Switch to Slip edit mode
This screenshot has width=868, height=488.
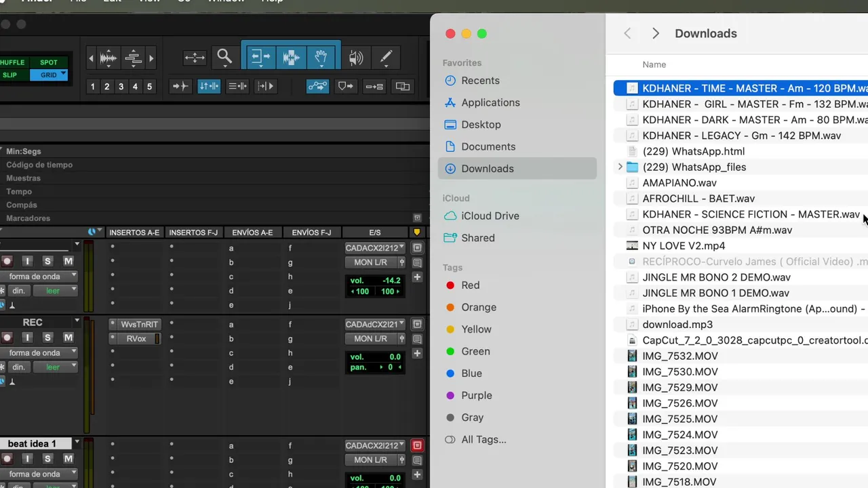click(x=12, y=75)
